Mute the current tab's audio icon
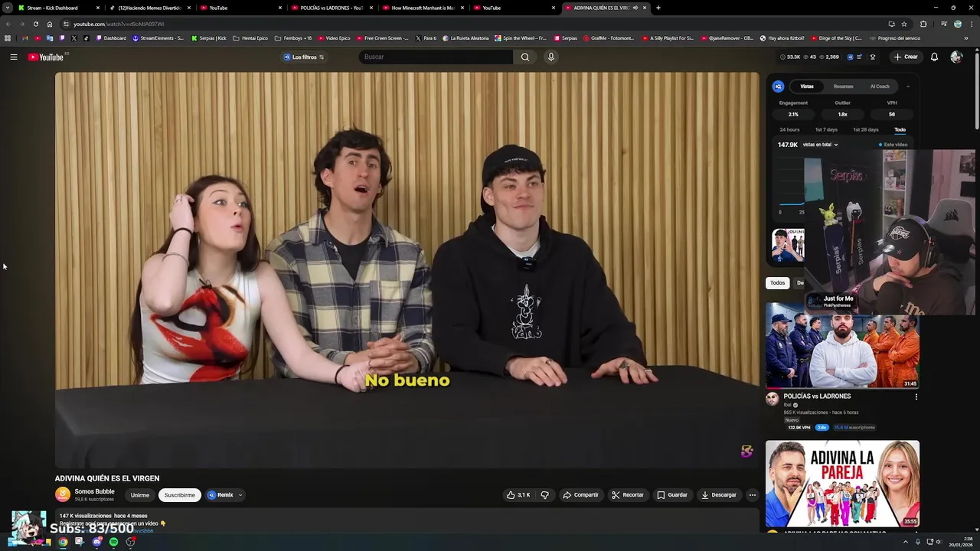The image size is (980, 551). click(x=635, y=8)
